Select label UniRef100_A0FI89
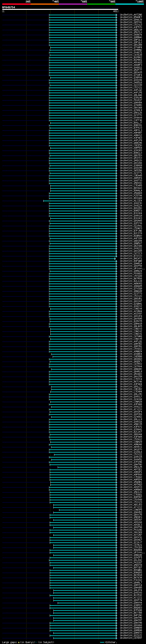This screenshot has width=146, height=644. tap(131, 238)
